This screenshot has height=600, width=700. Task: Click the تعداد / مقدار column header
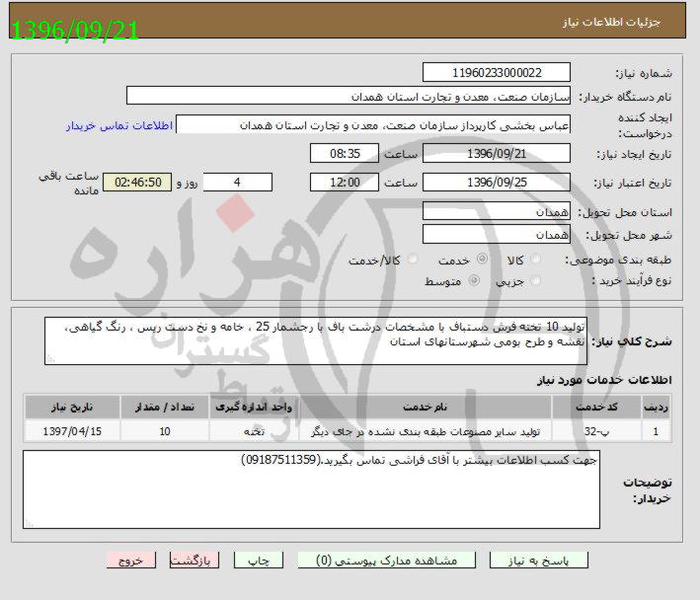tap(165, 407)
